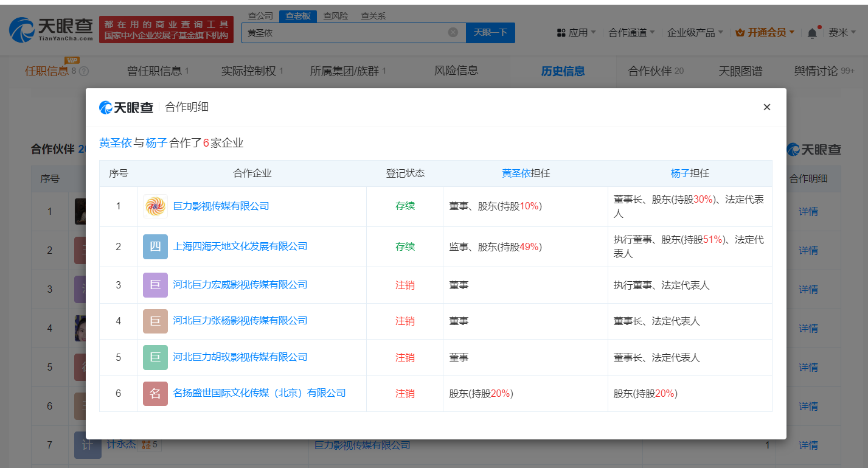Clear the search box with the X icon
Image resolution: width=868 pixels, height=468 pixels.
(453, 32)
